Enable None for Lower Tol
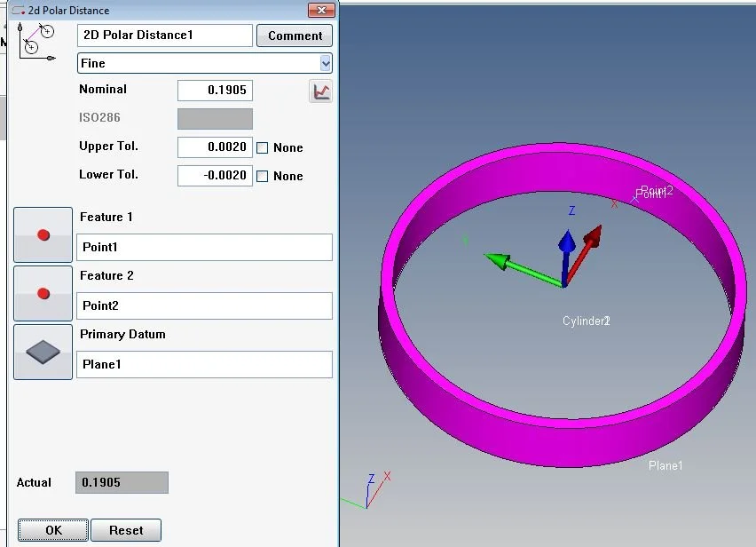Screen dimensions: 756x547 click(260, 176)
